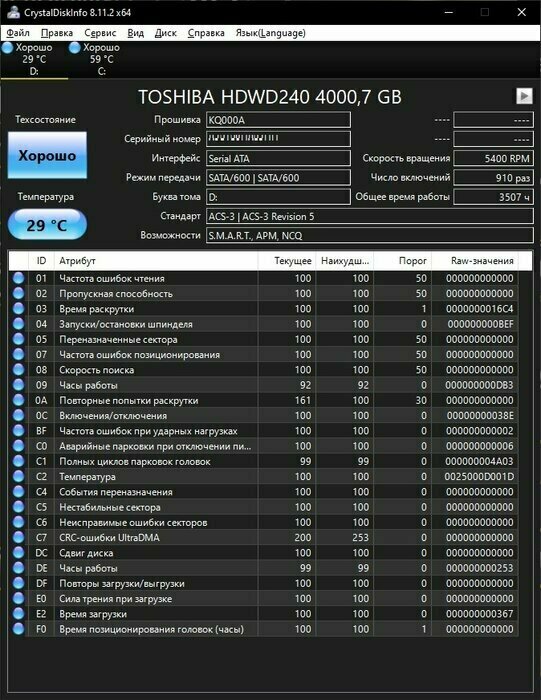Click the status orb for CRC-ошибки UltraDMA
Screen dimensions: 541x700
[x=18, y=538]
